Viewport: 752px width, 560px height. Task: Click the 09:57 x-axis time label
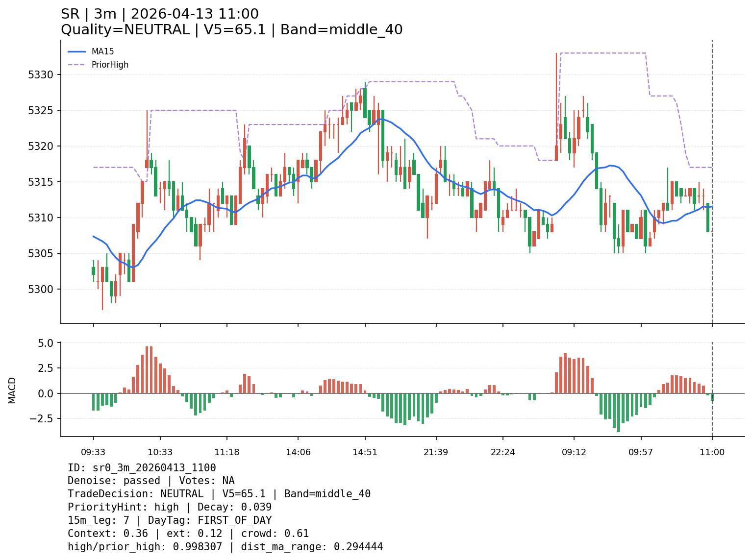(x=641, y=452)
